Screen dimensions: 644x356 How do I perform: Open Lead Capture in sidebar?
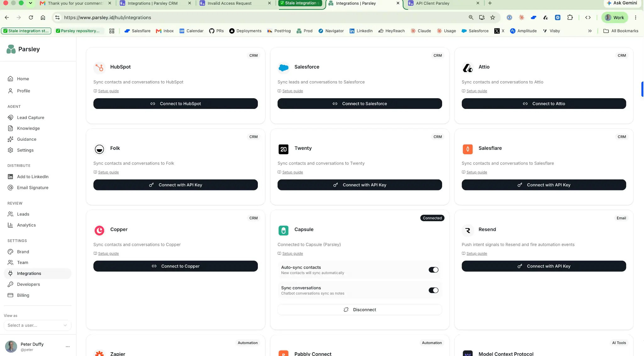pyautogui.click(x=37, y=117)
